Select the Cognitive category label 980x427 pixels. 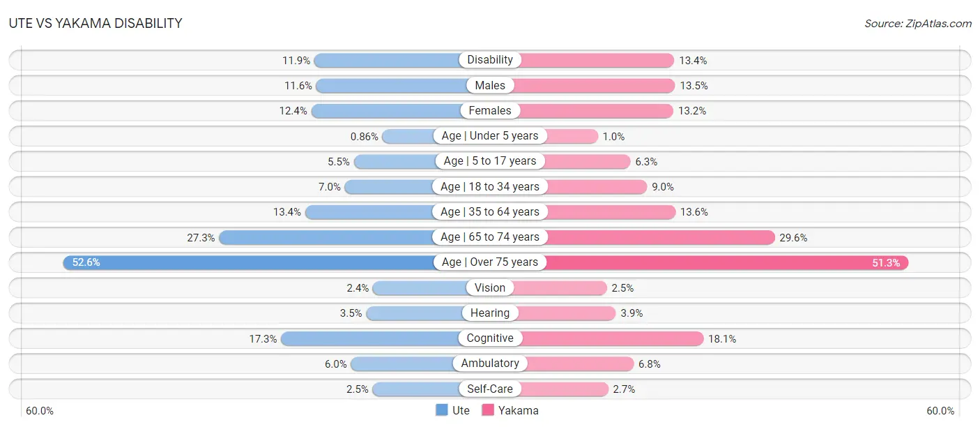point(490,338)
